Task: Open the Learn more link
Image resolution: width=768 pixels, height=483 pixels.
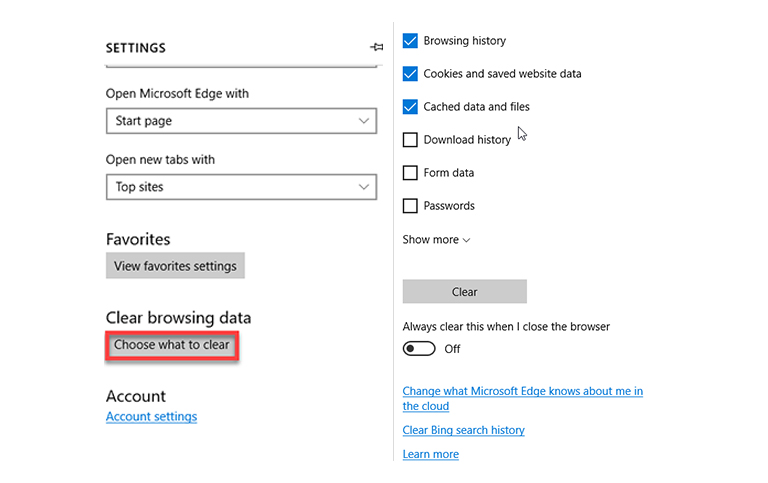Action: coord(431,454)
